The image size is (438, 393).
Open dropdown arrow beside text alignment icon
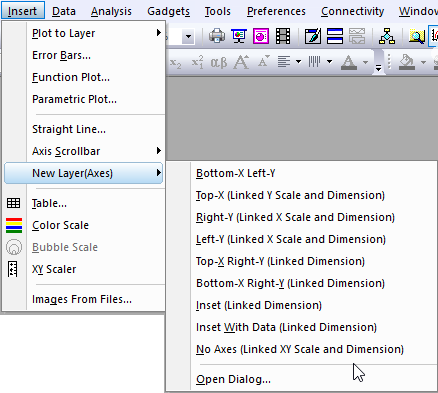(x=298, y=62)
